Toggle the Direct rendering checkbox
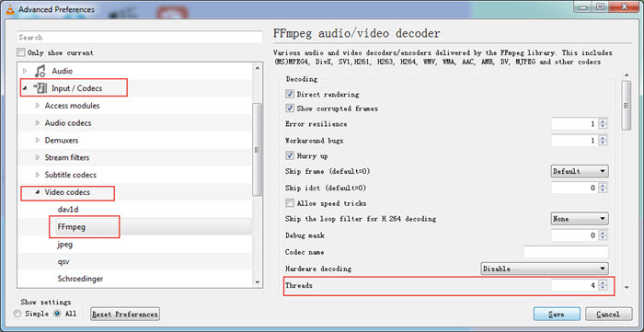Viewport: 644px width, 332px height. point(290,94)
